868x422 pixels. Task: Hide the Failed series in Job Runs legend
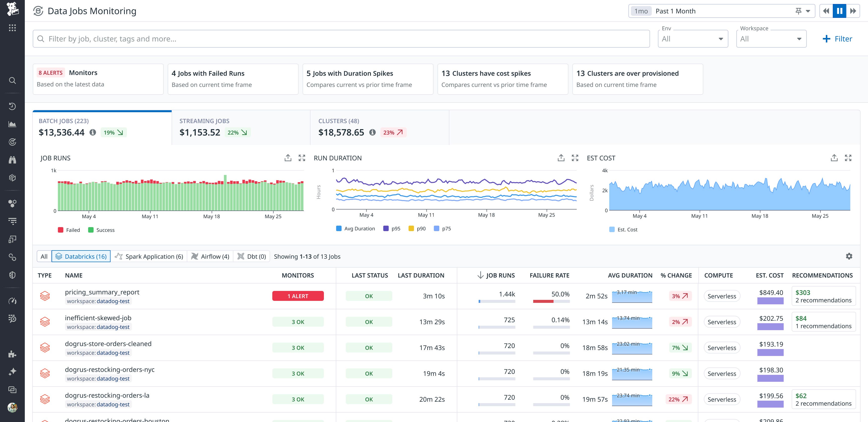tap(69, 230)
